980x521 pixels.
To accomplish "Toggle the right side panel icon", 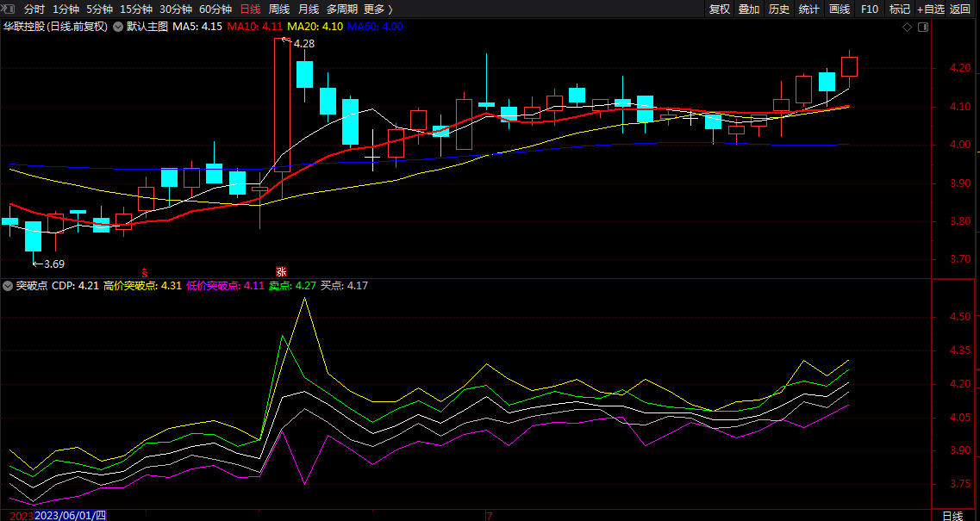I will 923,27.
